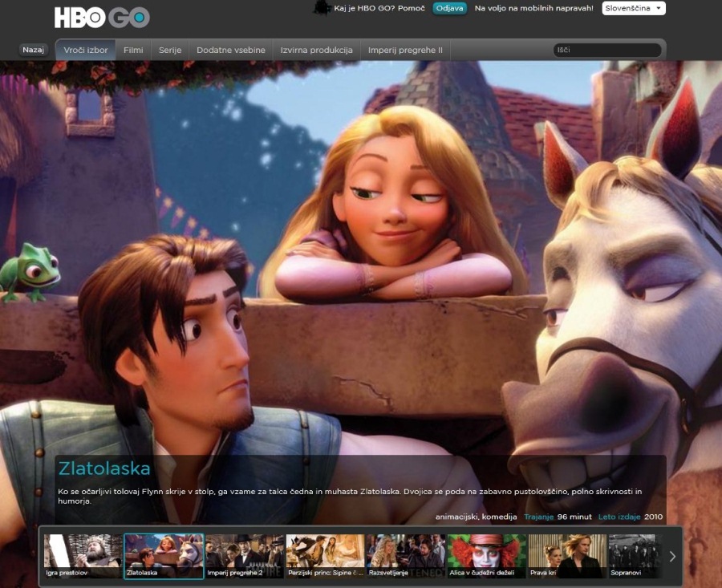722x588 pixels.
Task: Select the Imperij pregrehe 2 thumbnail
Action: (245, 556)
